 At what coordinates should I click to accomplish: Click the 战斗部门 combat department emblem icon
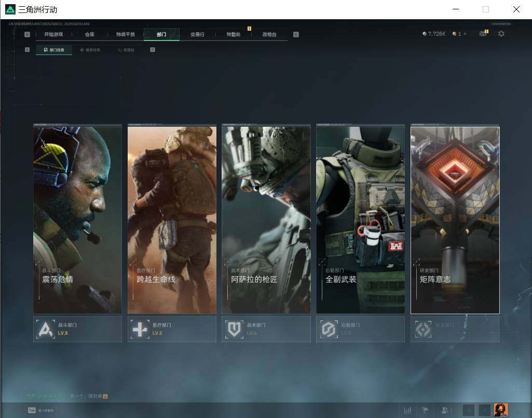pyautogui.click(x=46, y=329)
